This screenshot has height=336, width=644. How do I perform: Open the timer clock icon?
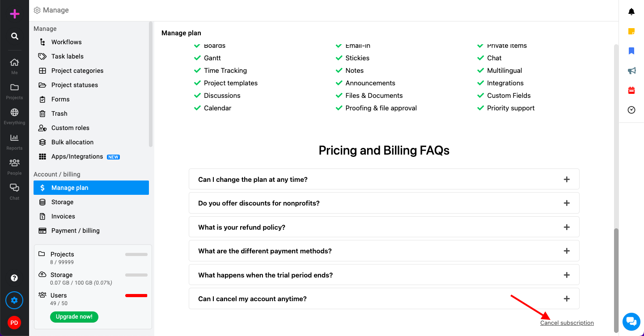click(631, 110)
